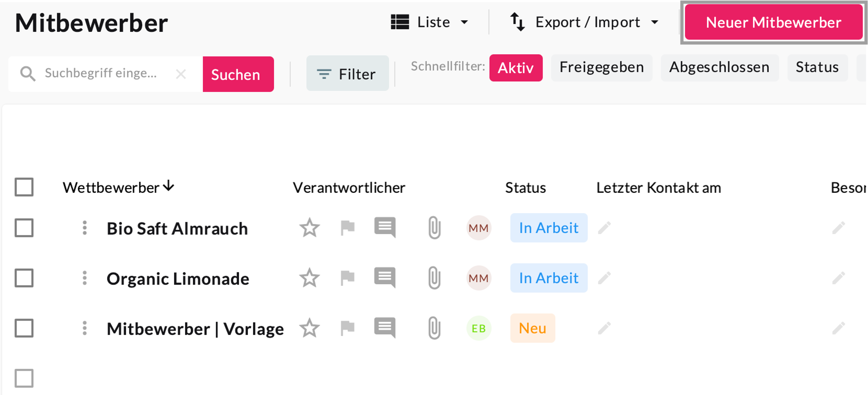The image size is (868, 395).
Task: Click the EB avatar in Vorlage row
Action: [x=478, y=328]
